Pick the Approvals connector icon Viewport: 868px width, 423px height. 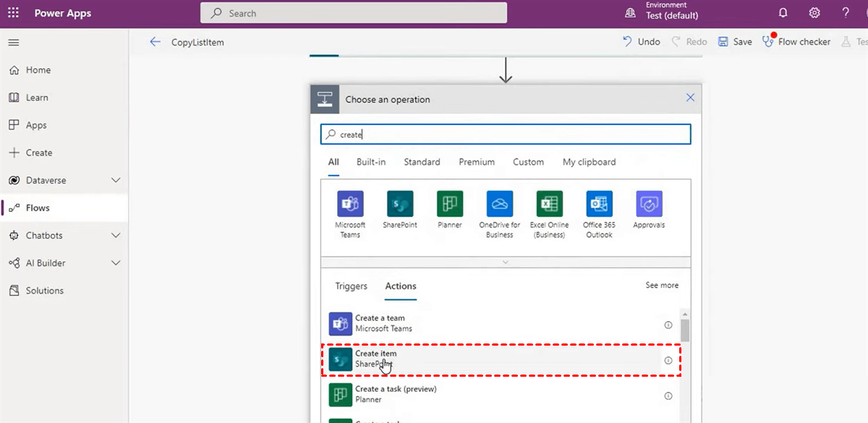[x=649, y=205]
